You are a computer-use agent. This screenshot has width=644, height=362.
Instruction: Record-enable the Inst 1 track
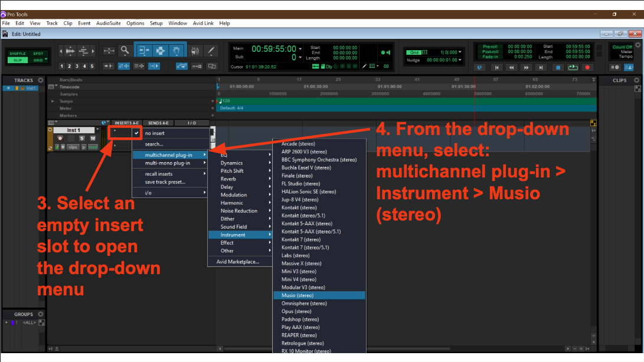[60, 139]
